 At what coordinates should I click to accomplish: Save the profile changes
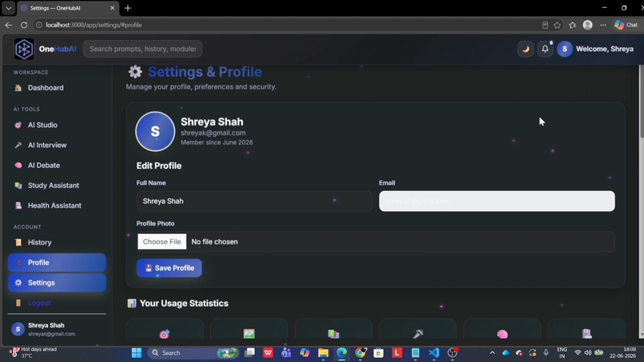coord(169,268)
